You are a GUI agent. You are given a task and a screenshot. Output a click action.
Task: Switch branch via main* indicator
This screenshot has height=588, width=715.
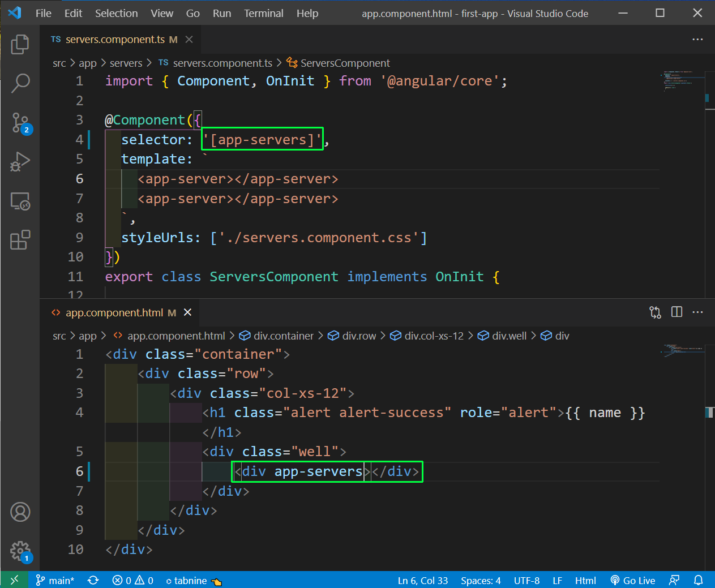click(x=55, y=580)
